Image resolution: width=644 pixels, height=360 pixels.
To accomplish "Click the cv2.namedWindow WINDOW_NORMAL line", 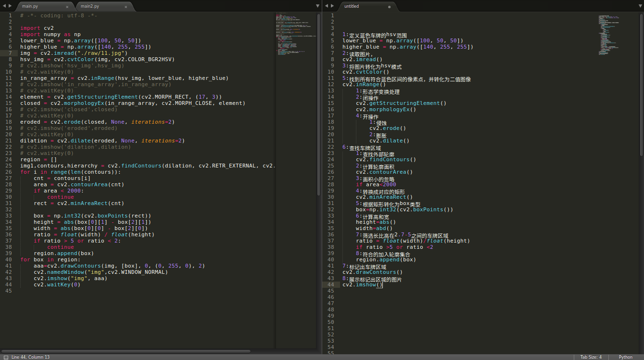I will pos(101,272).
